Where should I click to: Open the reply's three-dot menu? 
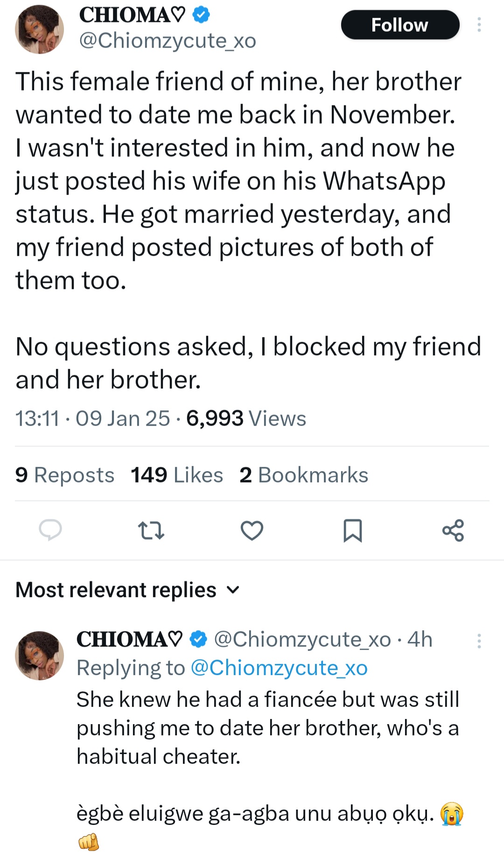click(479, 641)
